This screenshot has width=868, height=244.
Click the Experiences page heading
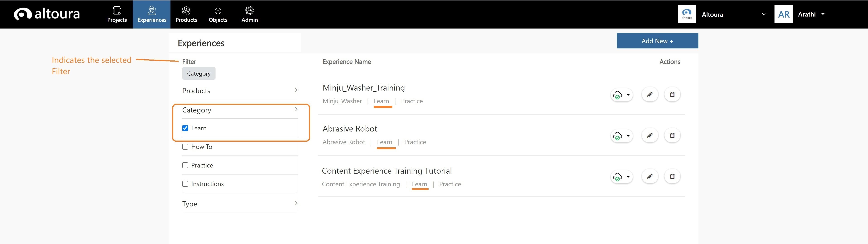[x=201, y=43]
